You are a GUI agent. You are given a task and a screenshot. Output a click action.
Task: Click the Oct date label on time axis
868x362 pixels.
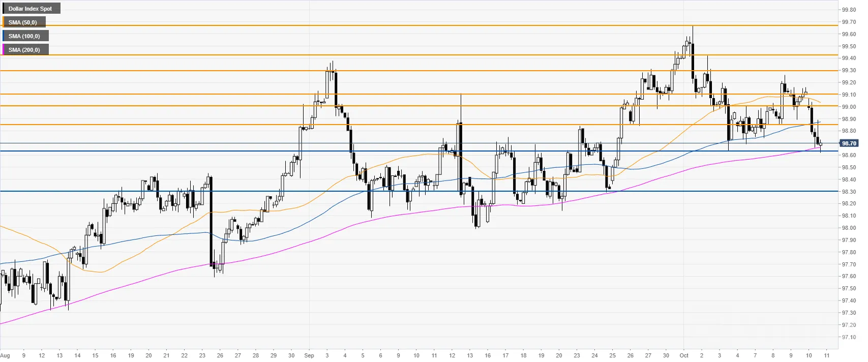point(684,355)
